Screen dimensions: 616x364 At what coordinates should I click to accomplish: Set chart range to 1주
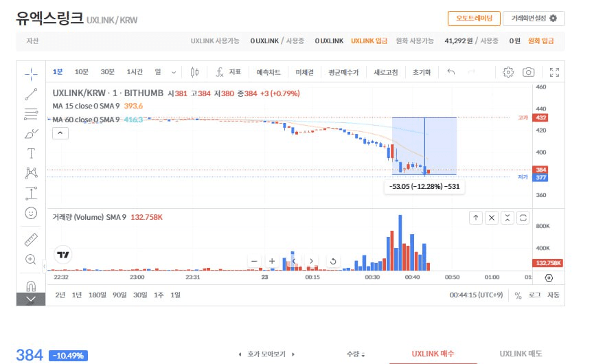click(159, 295)
